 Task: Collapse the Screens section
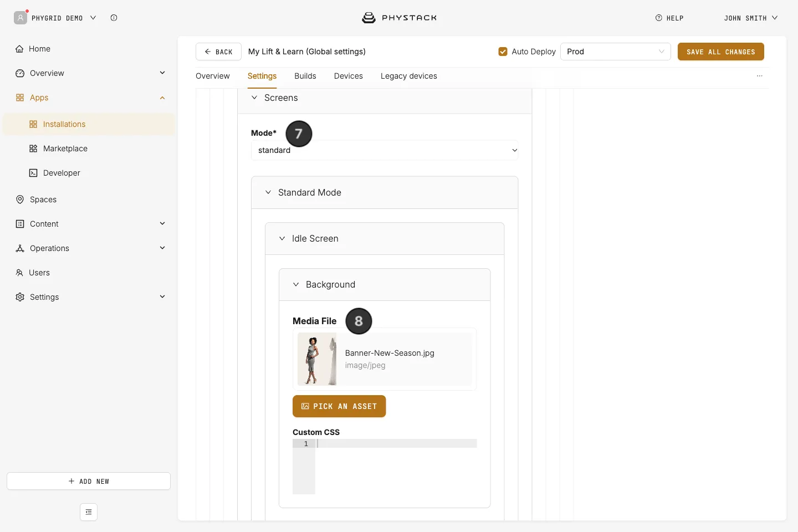254,98
